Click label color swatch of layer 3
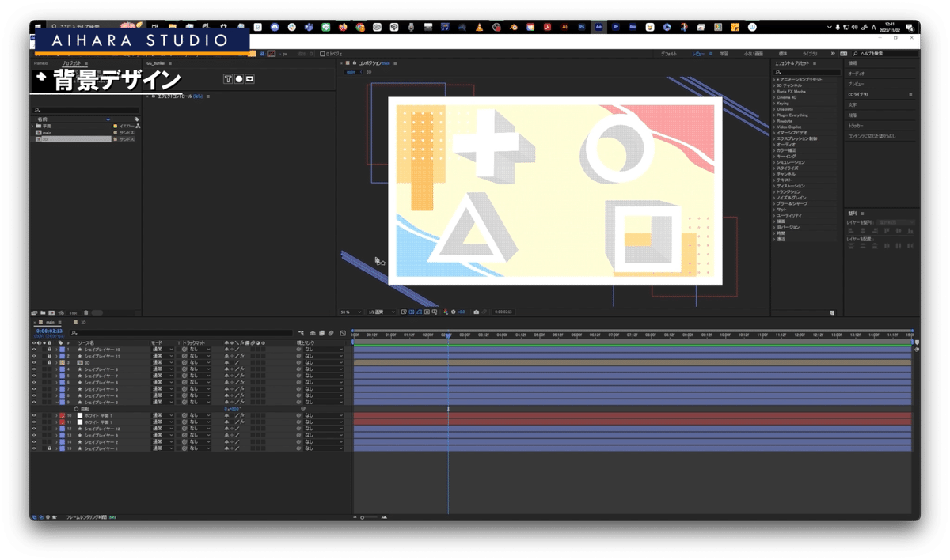The image size is (950, 560). [62, 363]
